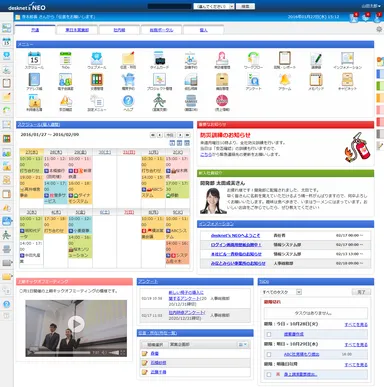The image size is (384, 387).
Task: Open the ToDo icon in menu grid
Action: (x=66, y=58)
